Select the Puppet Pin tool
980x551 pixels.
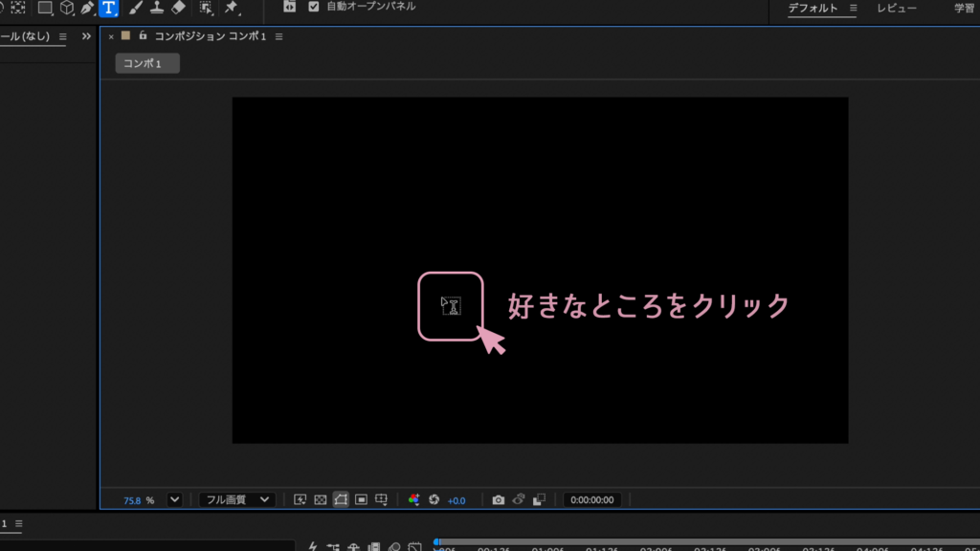pyautogui.click(x=232, y=8)
